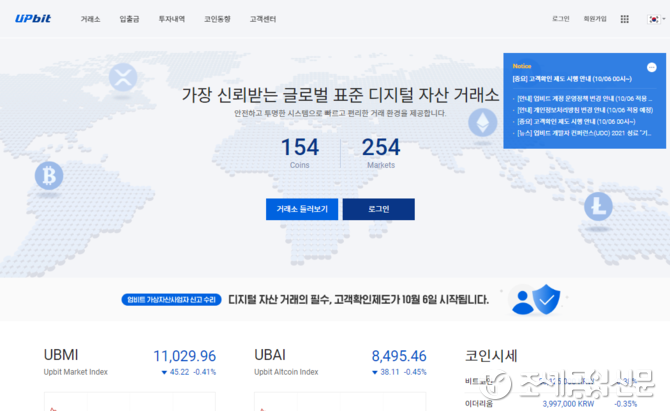Image resolution: width=670 pixels, height=411 pixels.
Task: Click the 로그인 link in the top header
Action: [x=560, y=19]
